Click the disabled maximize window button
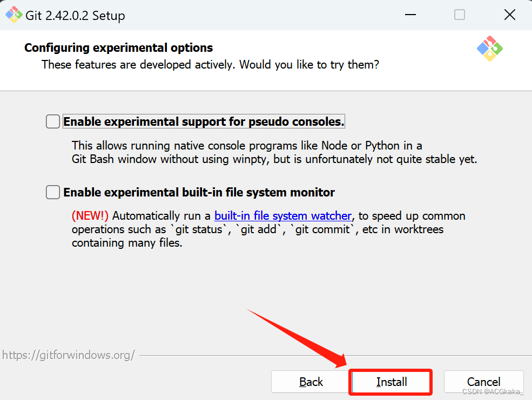This screenshot has height=400, width=532. click(x=460, y=15)
